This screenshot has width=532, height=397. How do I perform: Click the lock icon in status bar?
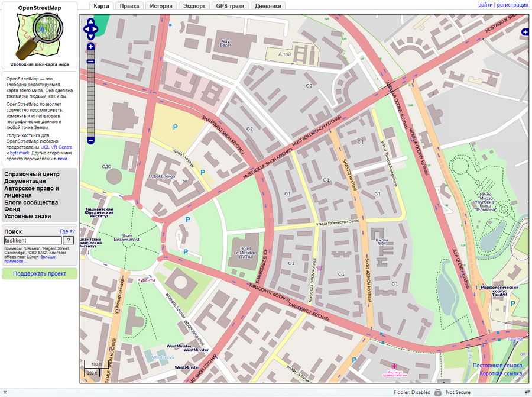[437, 392]
